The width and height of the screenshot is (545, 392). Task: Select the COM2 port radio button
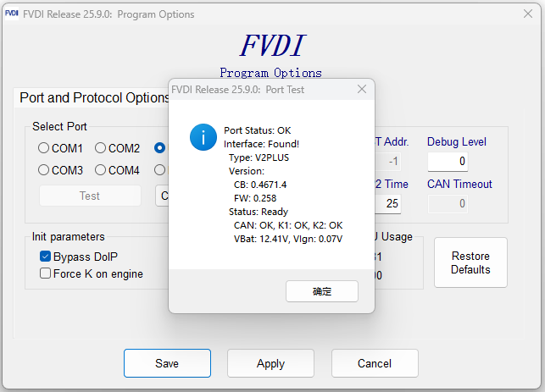pos(101,148)
